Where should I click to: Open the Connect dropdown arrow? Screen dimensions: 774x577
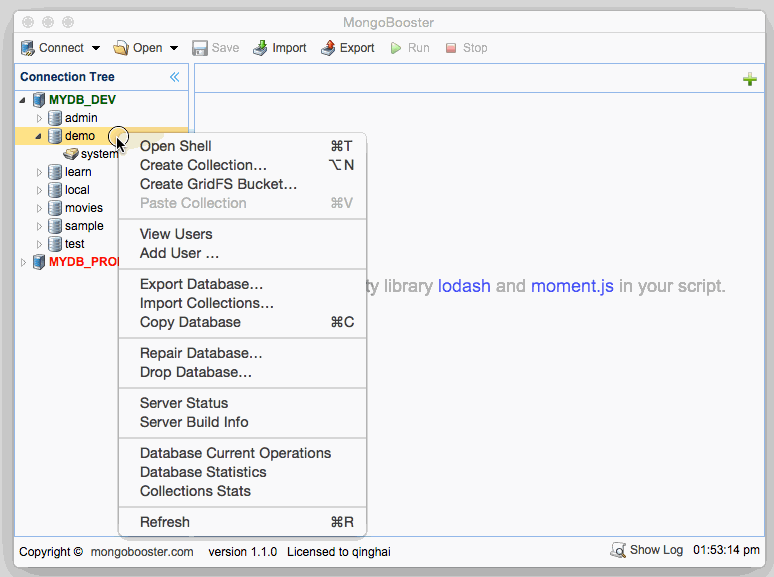96,48
